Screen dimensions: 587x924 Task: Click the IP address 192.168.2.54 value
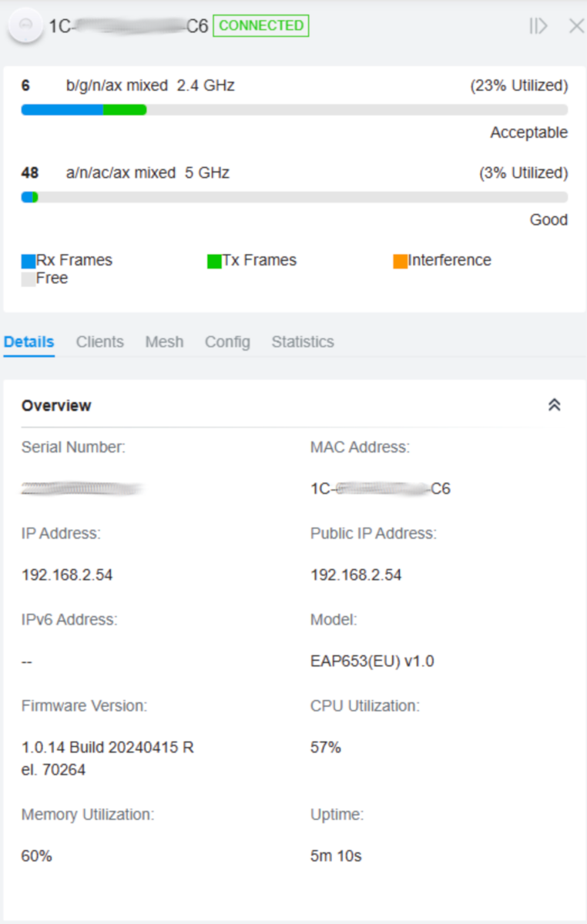67,575
